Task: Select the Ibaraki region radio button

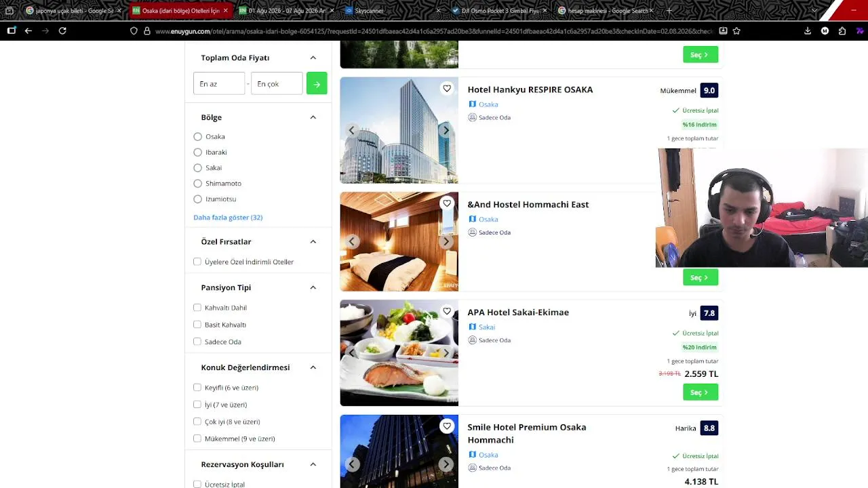Action: (x=198, y=152)
